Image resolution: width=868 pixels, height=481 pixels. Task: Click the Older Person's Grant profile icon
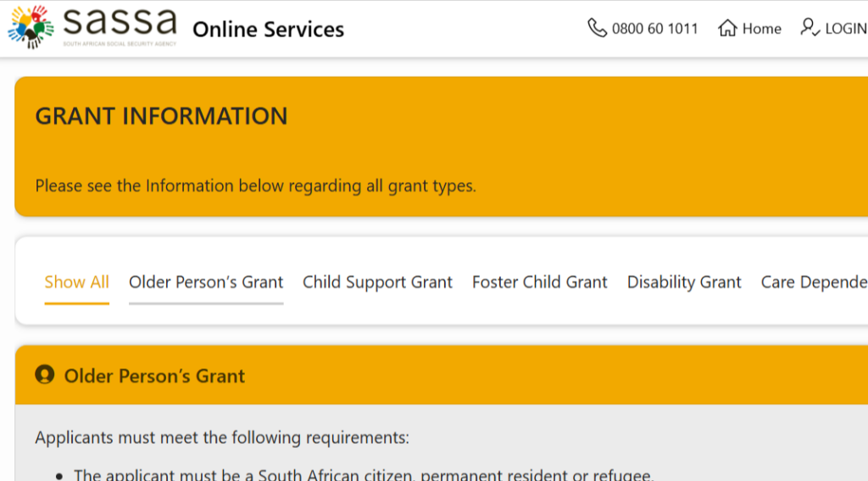pyautogui.click(x=45, y=375)
